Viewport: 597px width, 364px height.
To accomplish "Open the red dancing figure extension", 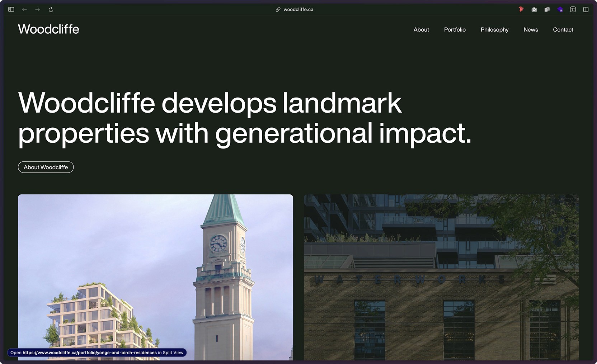I will click(x=521, y=9).
